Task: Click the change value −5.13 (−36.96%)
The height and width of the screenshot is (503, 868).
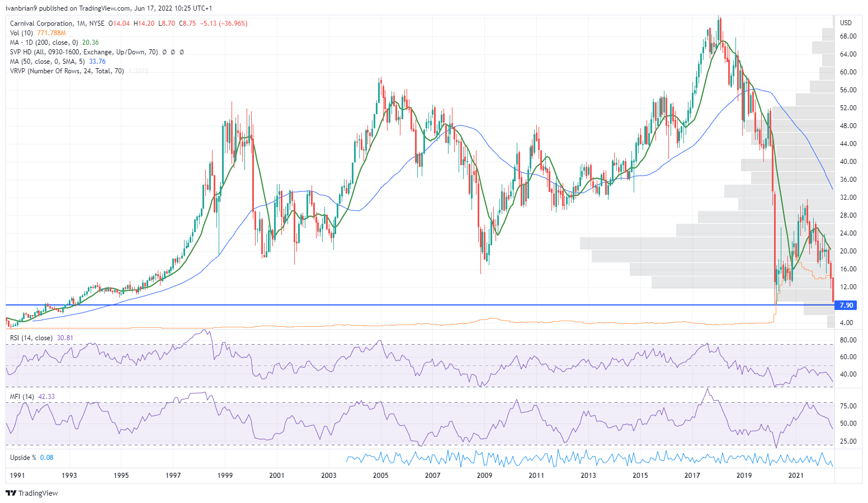Action: pyautogui.click(x=225, y=23)
